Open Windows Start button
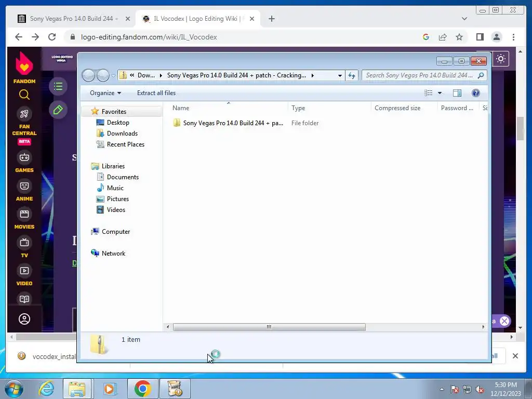Viewport: 532px width, 399px height. coord(14,389)
